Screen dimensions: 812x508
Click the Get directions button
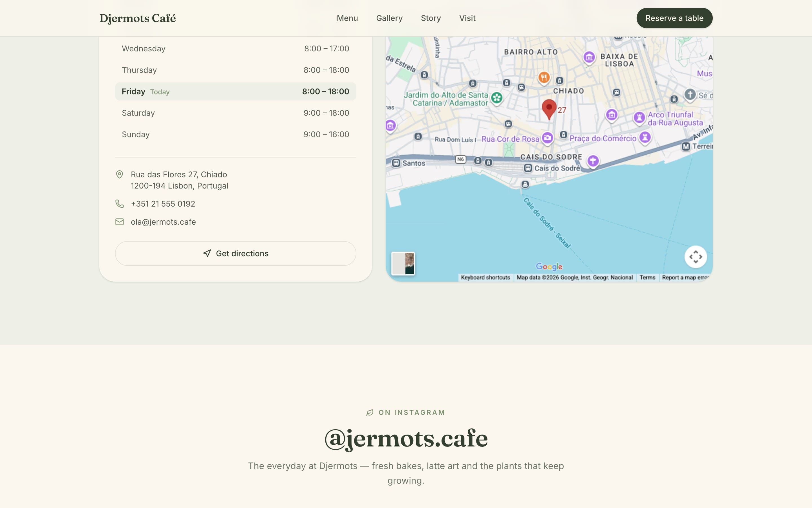point(235,253)
